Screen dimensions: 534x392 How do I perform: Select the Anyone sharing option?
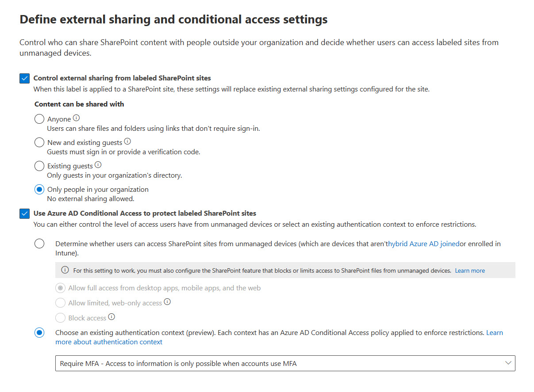pyautogui.click(x=39, y=118)
